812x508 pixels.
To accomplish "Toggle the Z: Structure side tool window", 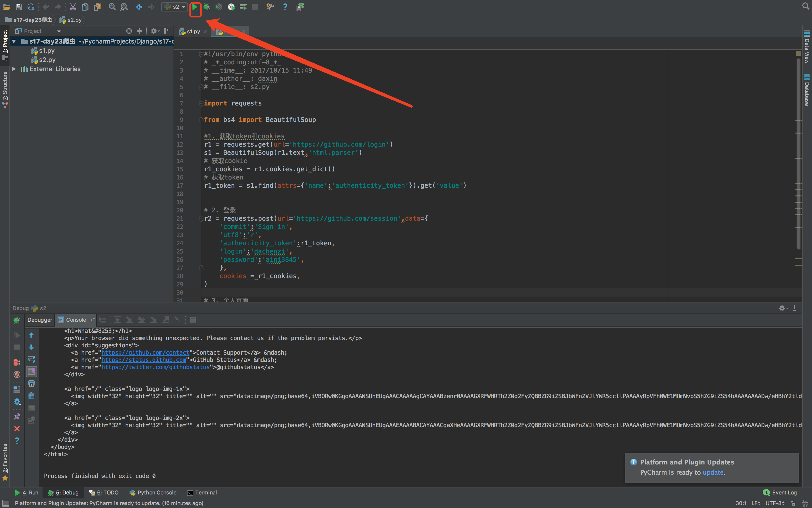I will click(x=5, y=89).
